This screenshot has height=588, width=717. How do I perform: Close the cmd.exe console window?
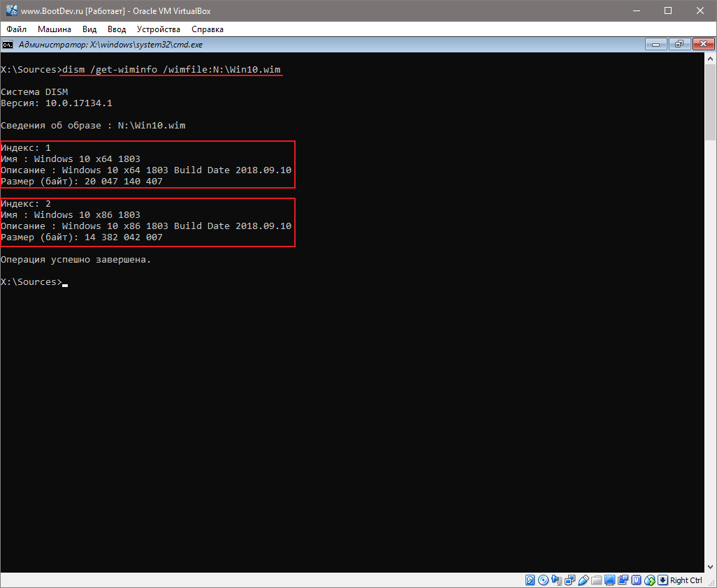(704, 44)
